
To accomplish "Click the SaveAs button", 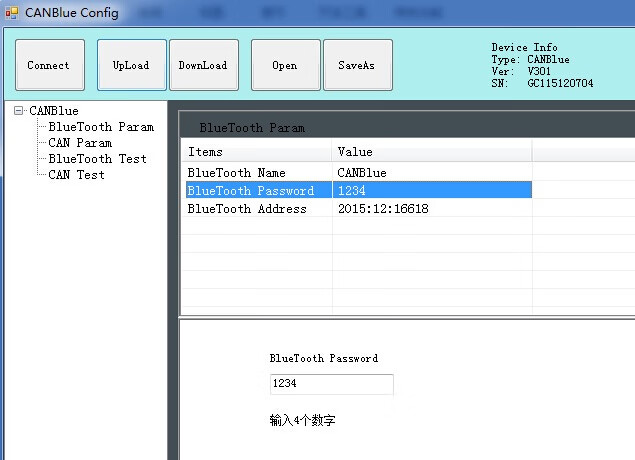I will (x=357, y=66).
